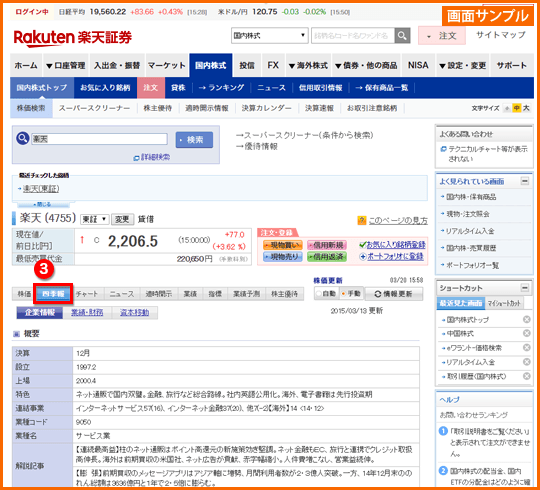Open 優待情報 link below screener link

(x=257, y=147)
